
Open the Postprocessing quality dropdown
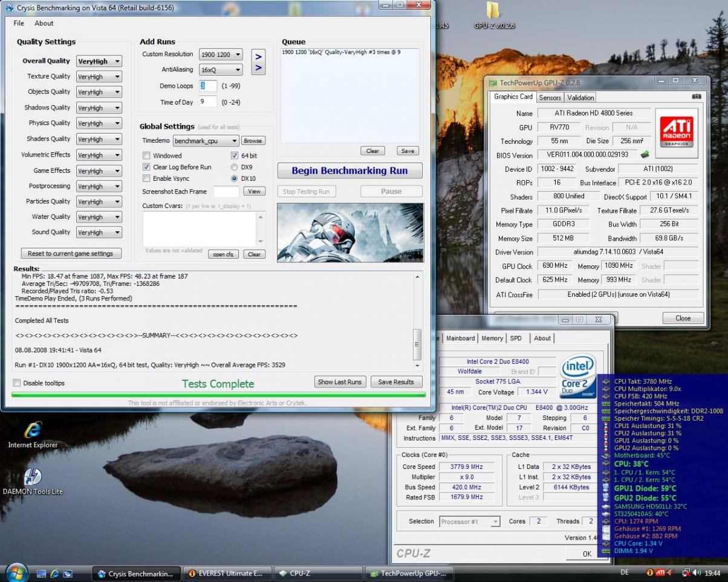(x=99, y=186)
